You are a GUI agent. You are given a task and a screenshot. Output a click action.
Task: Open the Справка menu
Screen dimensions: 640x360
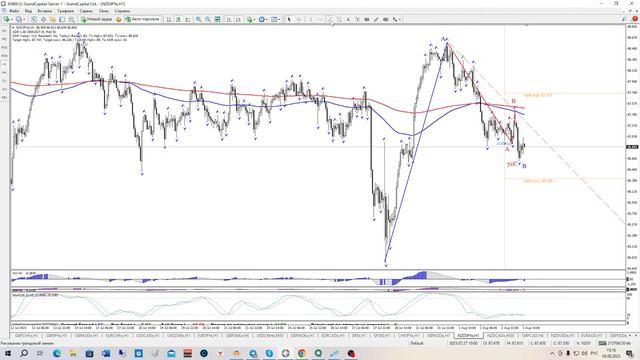(122, 11)
